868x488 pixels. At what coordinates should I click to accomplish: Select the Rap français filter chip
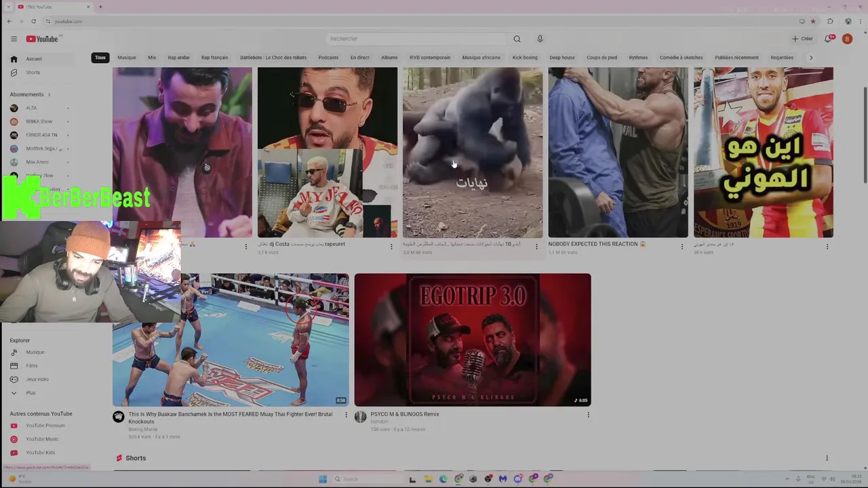pyautogui.click(x=214, y=58)
